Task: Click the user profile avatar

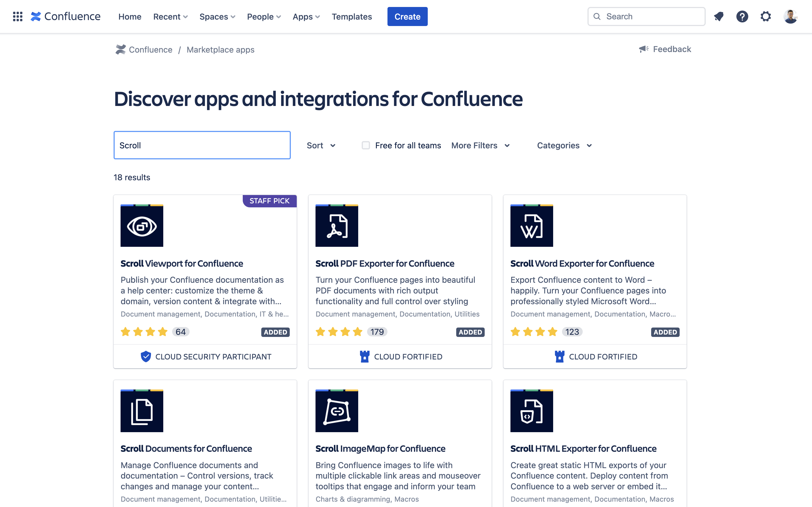Action: tap(790, 16)
